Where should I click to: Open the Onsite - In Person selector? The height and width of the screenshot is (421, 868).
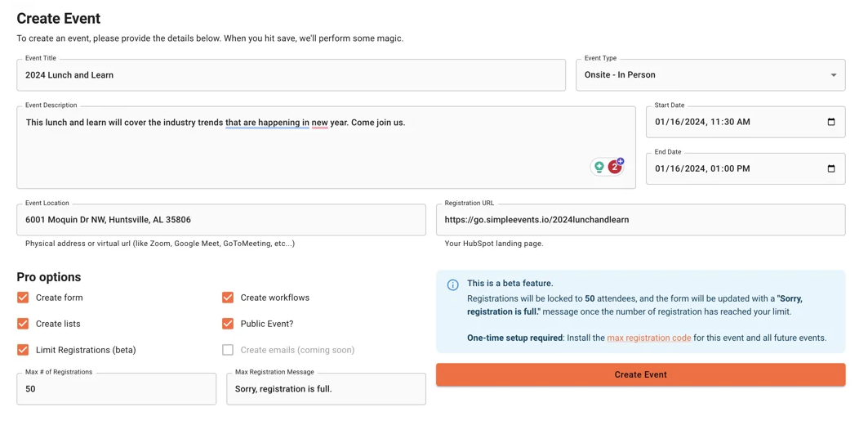[702, 75]
